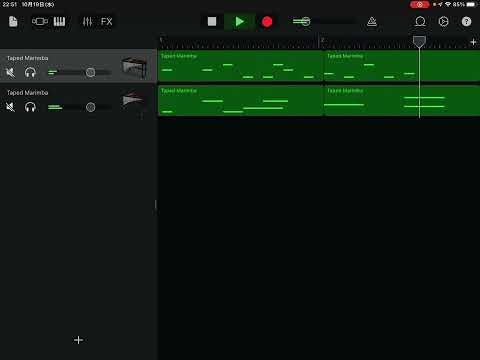Solo the second Taped Marimba track
Viewport: 480px width, 360px height.
tap(30, 107)
